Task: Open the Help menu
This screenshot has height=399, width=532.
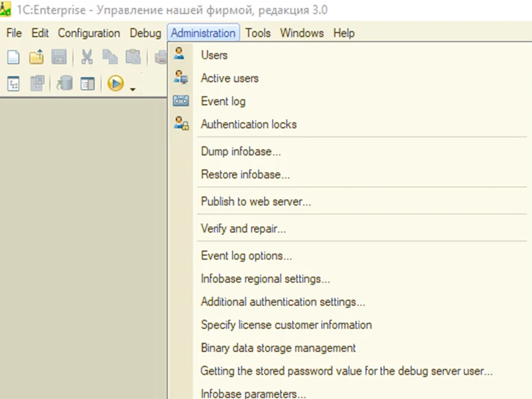Action: (x=344, y=33)
